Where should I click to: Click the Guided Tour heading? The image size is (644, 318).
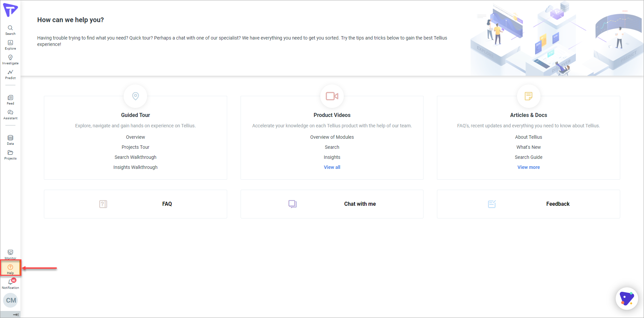click(135, 115)
